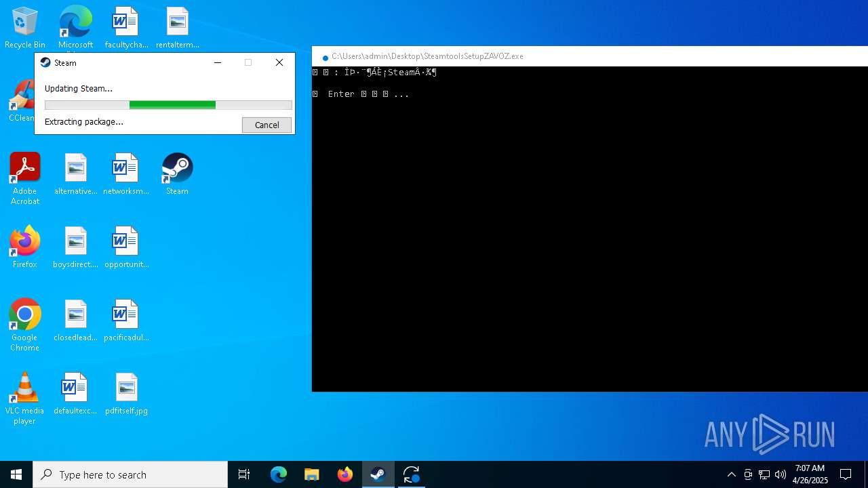Close the Steam update dialog
The image size is (868, 488).
(279, 62)
